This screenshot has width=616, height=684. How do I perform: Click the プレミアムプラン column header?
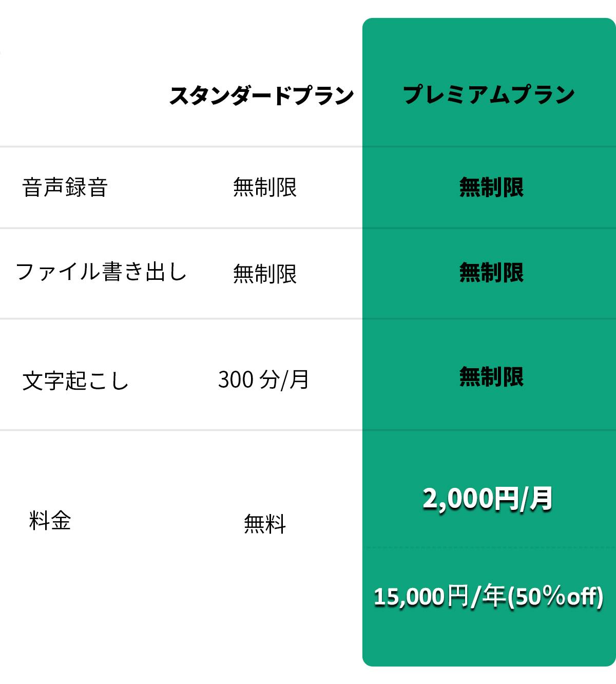coord(489,95)
